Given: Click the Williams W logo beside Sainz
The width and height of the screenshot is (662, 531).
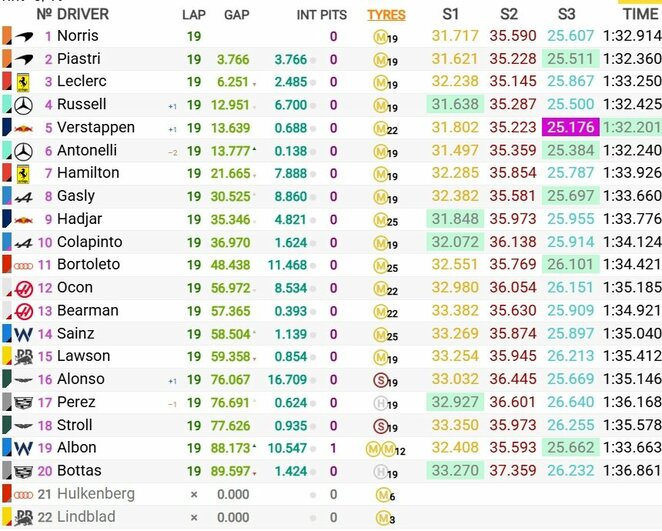Looking at the screenshot, I should [24, 335].
